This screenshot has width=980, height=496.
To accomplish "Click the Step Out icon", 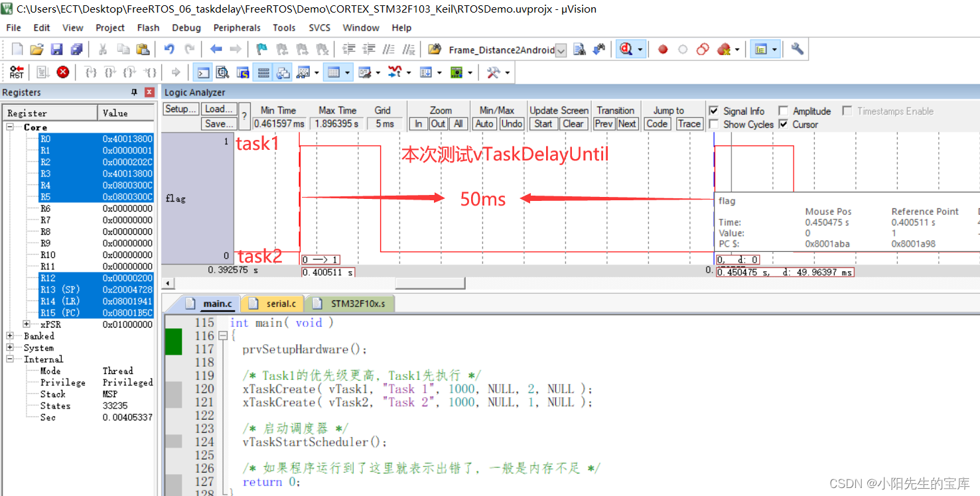I will (130, 72).
